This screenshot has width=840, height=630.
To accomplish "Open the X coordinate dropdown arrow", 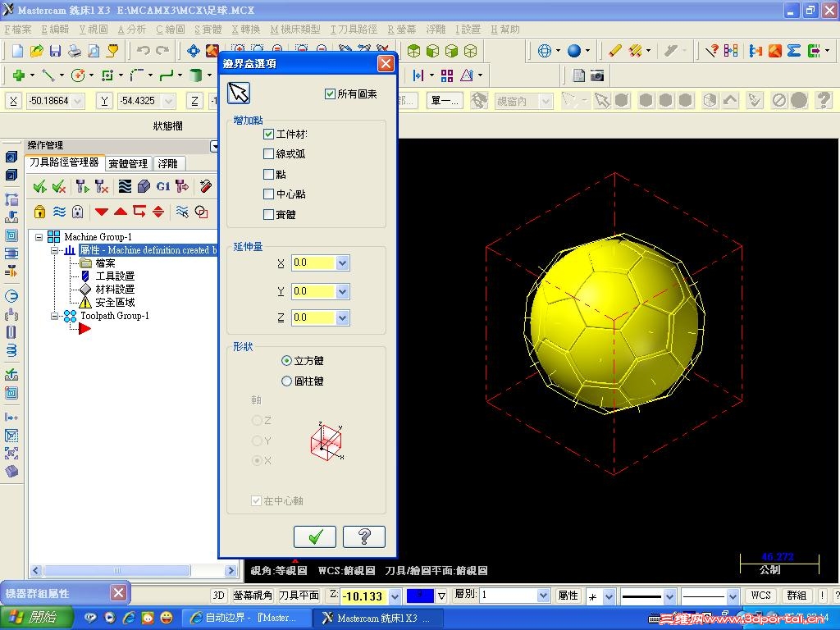I will (78, 101).
